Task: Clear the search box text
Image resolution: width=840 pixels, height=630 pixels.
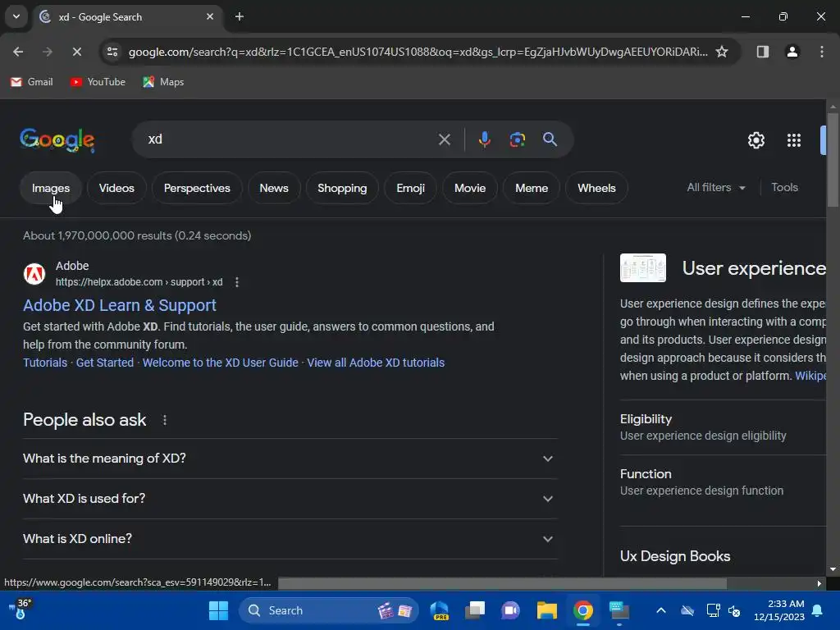Action: pos(444,139)
